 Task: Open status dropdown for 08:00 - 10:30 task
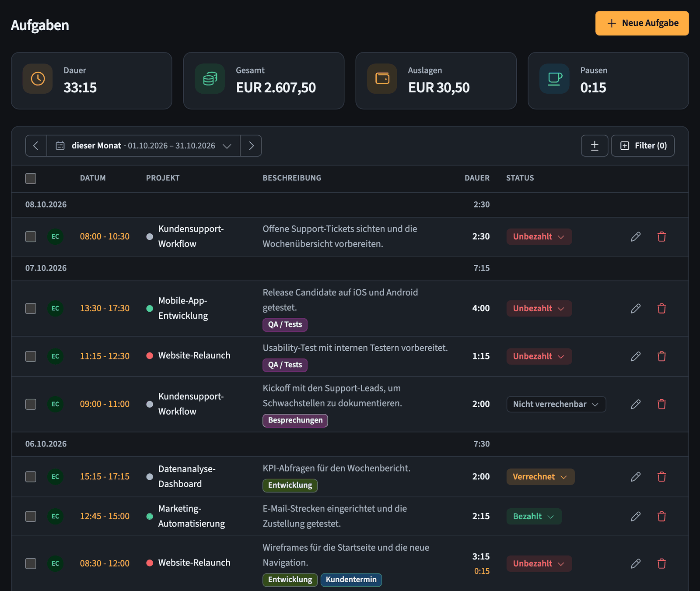pyautogui.click(x=539, y=237)
